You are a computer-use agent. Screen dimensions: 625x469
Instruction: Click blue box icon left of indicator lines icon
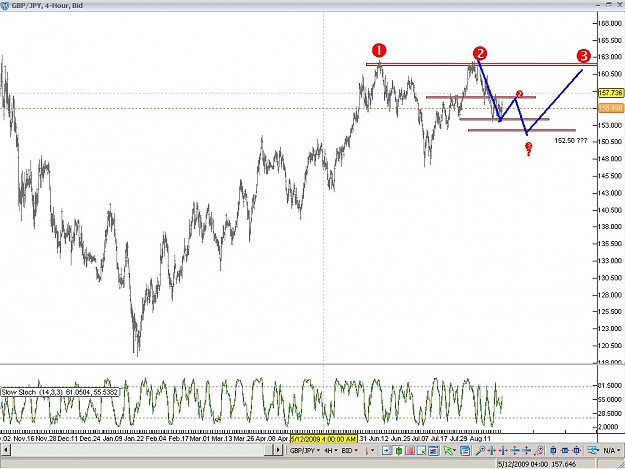(576, 451)
